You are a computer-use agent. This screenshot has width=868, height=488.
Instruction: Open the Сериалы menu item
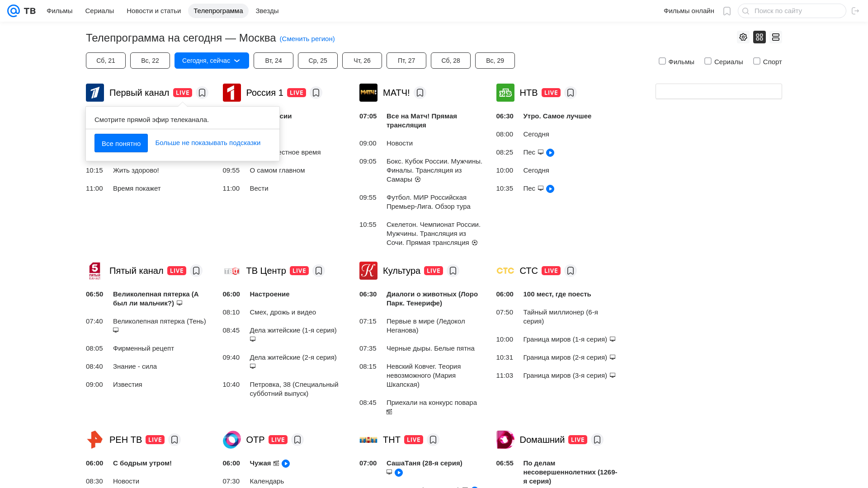click(x=99, y=11)
